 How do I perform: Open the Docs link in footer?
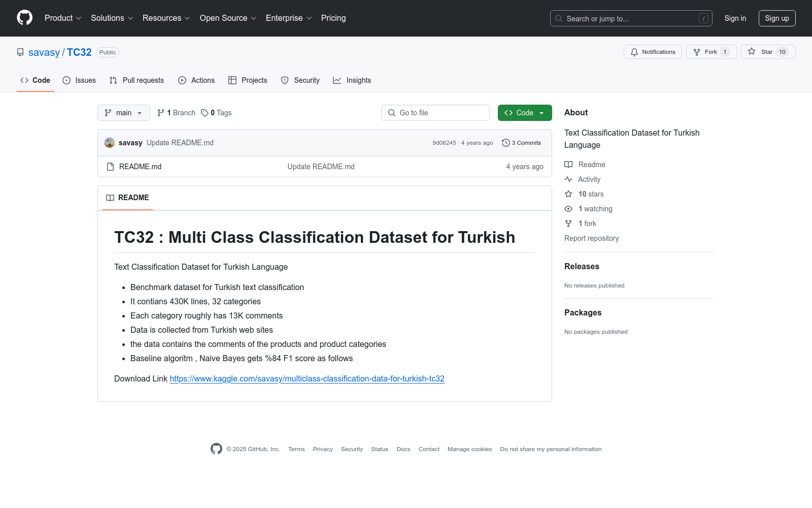click(403, 449)
